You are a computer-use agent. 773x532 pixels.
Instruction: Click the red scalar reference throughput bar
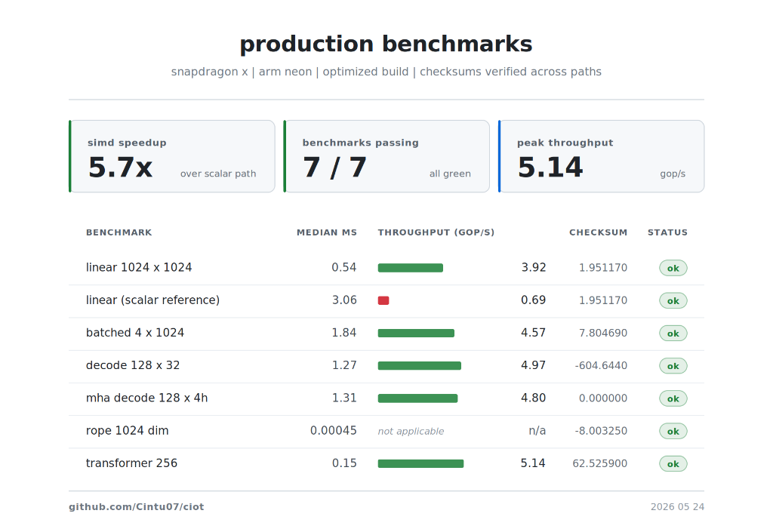[383, 300]
